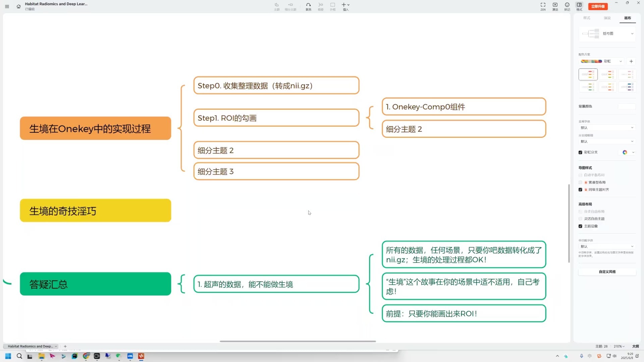Viewport: 644px width, 362px height.
Task: Add a subtopic using 细分主题 icon
Action: click(290, 7)
